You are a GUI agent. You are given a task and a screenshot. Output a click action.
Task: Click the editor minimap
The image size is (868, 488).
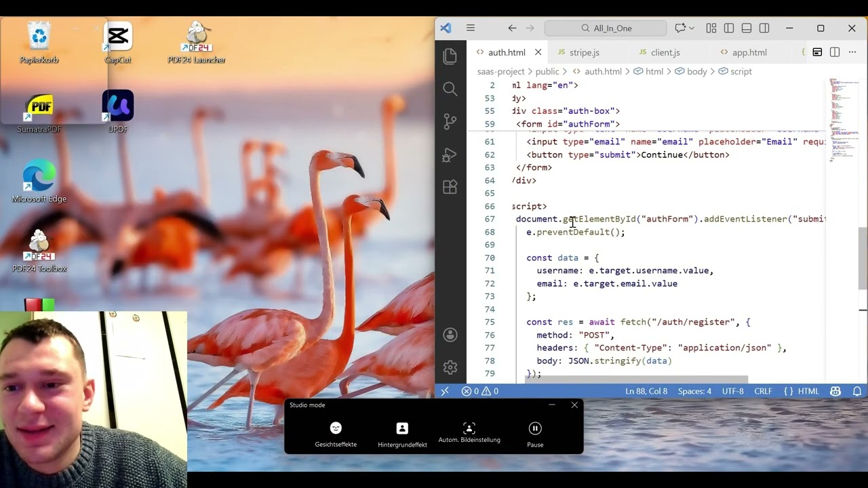tap(844, 121)
